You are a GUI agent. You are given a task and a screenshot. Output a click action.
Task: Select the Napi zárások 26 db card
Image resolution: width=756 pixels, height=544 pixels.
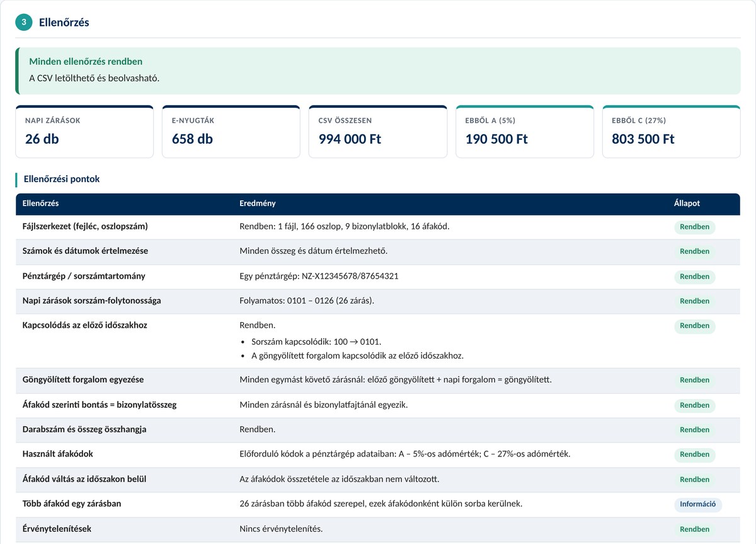point(84,131)
